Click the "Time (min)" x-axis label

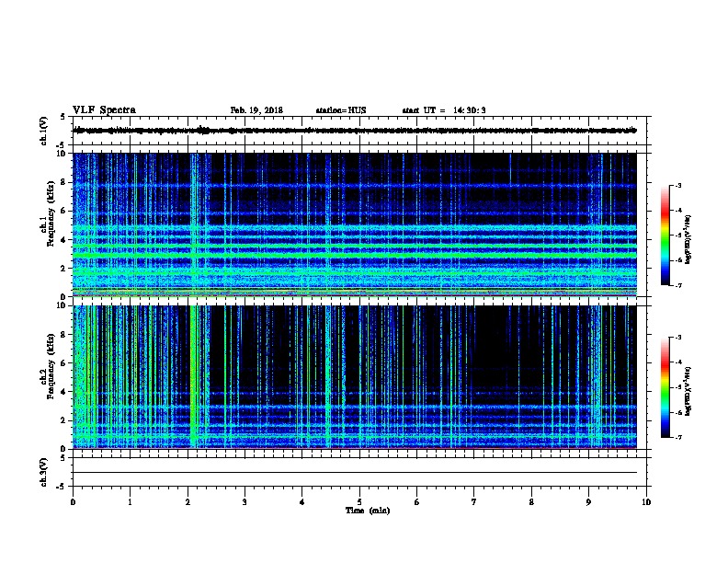click(x=368, y=510)
